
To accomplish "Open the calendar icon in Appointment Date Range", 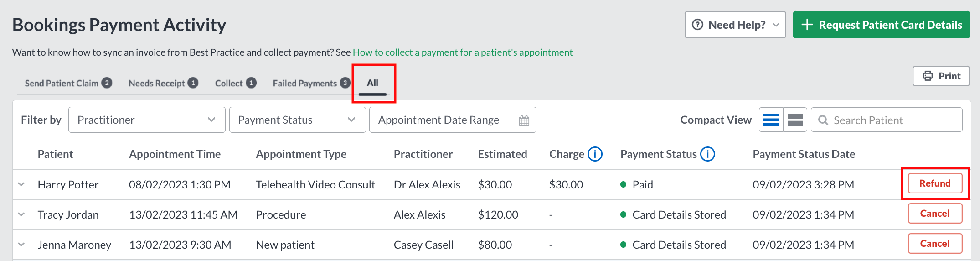I will point(524,120).
